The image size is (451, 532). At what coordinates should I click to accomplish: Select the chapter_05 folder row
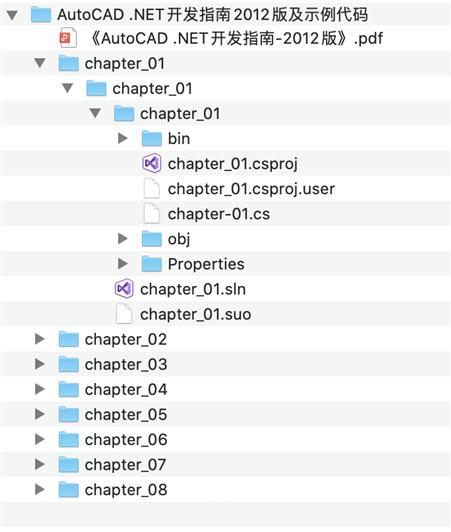(225, 414)
